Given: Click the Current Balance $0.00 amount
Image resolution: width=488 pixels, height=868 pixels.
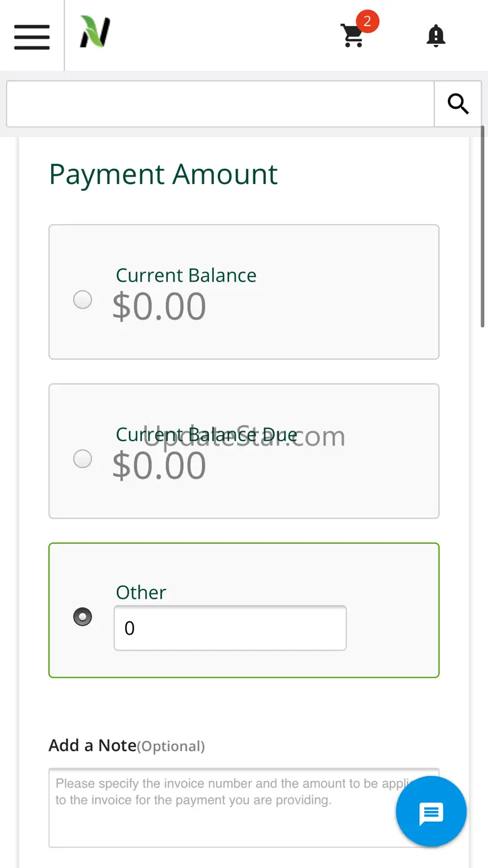Looking at the screenshot, I should pos(159,307).
